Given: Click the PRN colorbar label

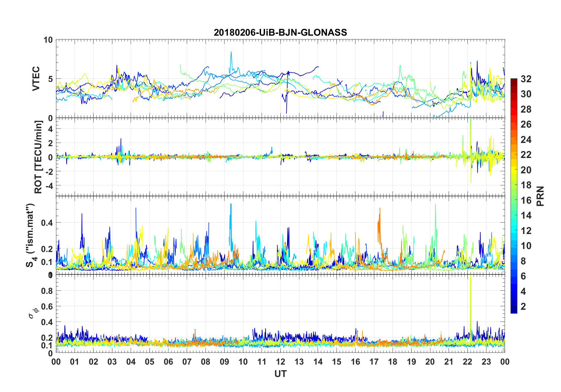Looking at the screenshot, I should pyautogui.click(x=540, y=196).
